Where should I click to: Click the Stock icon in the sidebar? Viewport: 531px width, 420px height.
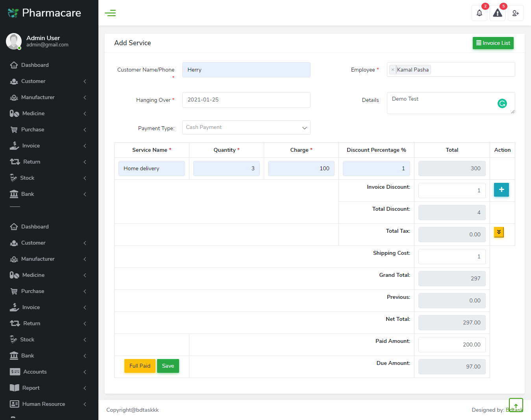point(15,178)
